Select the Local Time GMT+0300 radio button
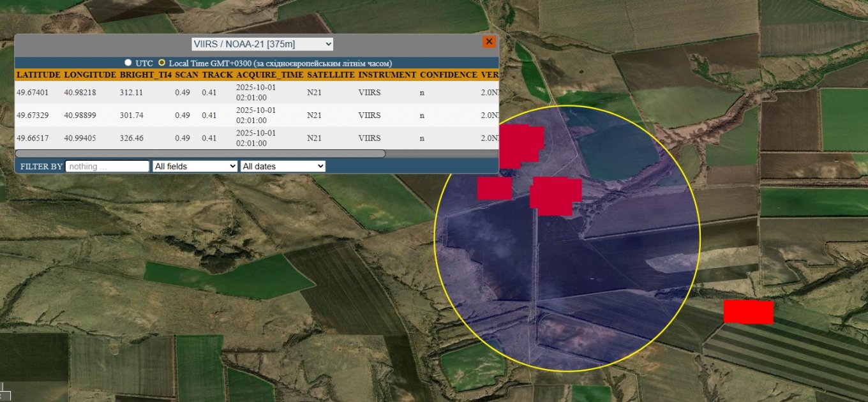The width and height of the screenshot is (868, 402). click(161, 63)
